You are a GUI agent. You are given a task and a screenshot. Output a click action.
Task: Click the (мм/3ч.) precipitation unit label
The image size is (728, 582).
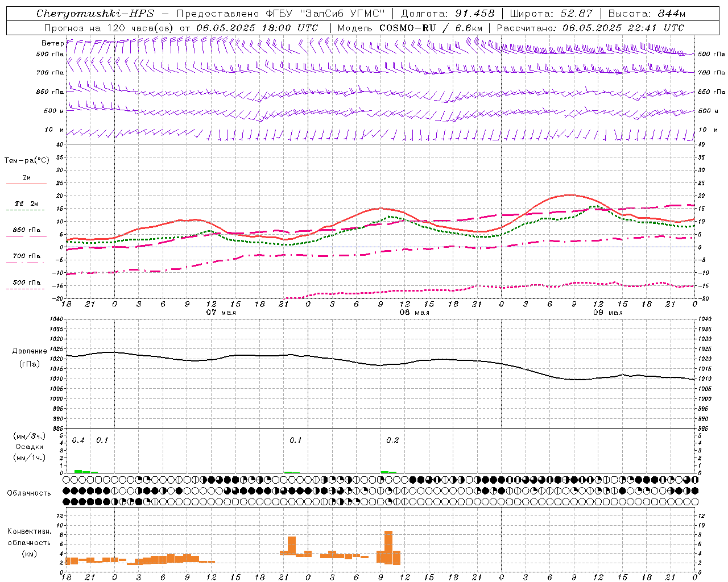[x=30, y=436]
